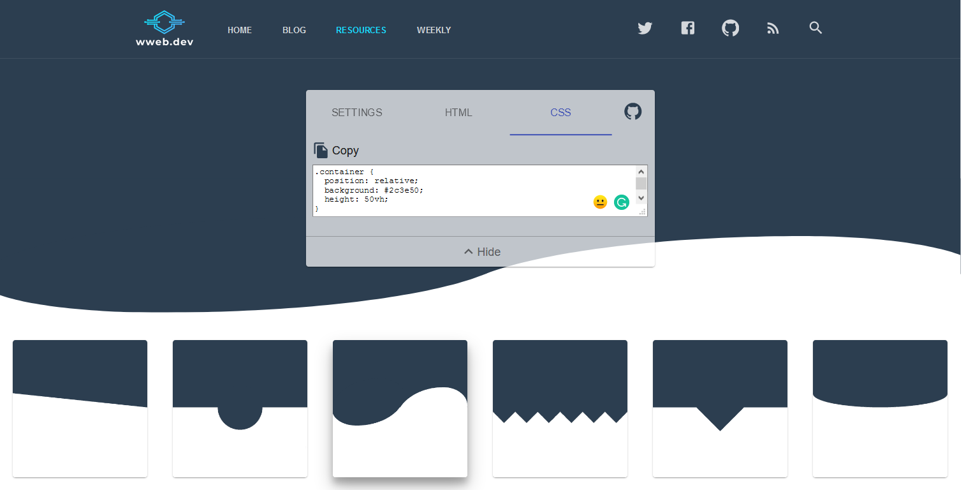Click the Grammarly icon in the code box
980x490 pixels.
[622, 202]
